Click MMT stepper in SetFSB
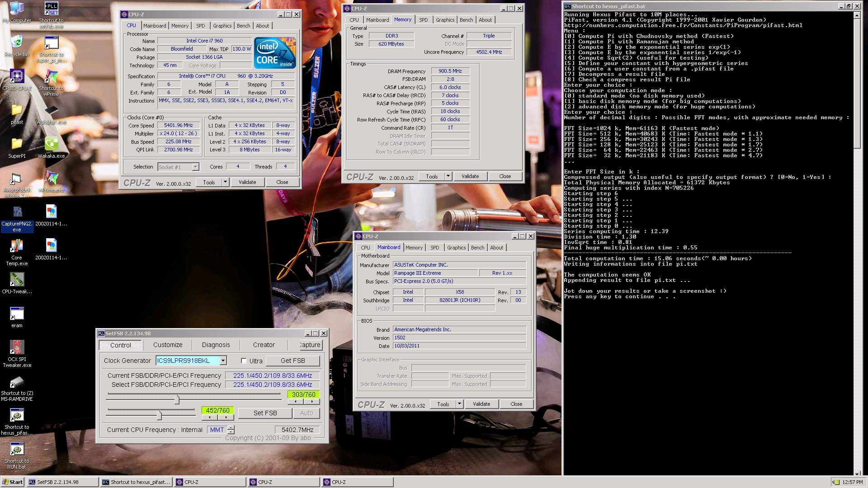The height and width of the screenshot is (488, 868). tap(231, 430)
